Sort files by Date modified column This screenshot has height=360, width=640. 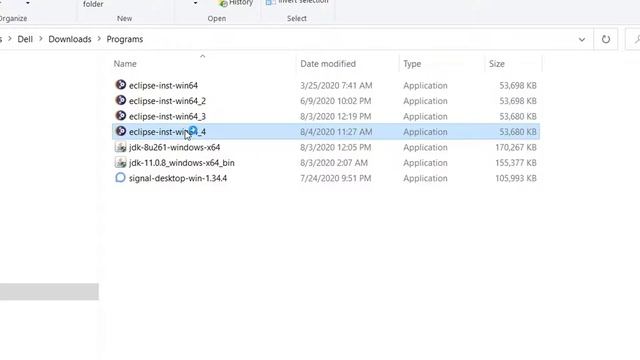(x=328, y=64)
